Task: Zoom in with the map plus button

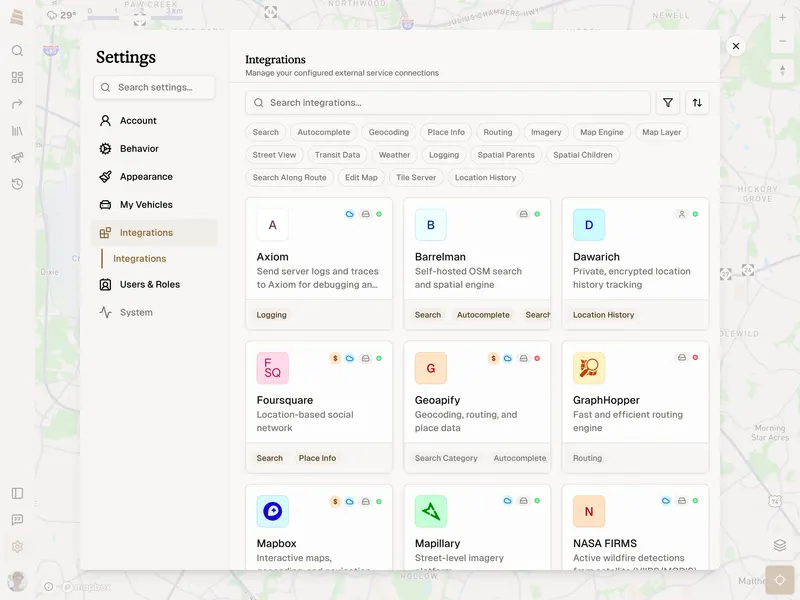Action: [x=782, y=17]
